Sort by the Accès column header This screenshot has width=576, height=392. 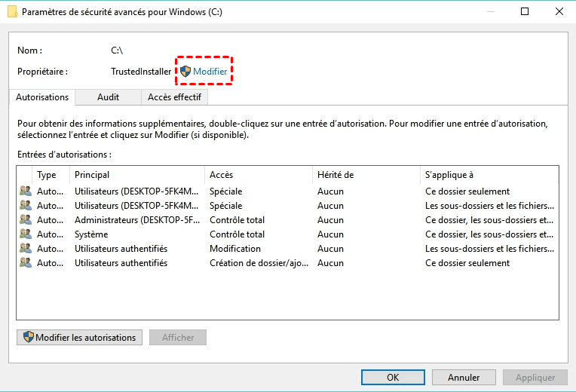[259, 175]
